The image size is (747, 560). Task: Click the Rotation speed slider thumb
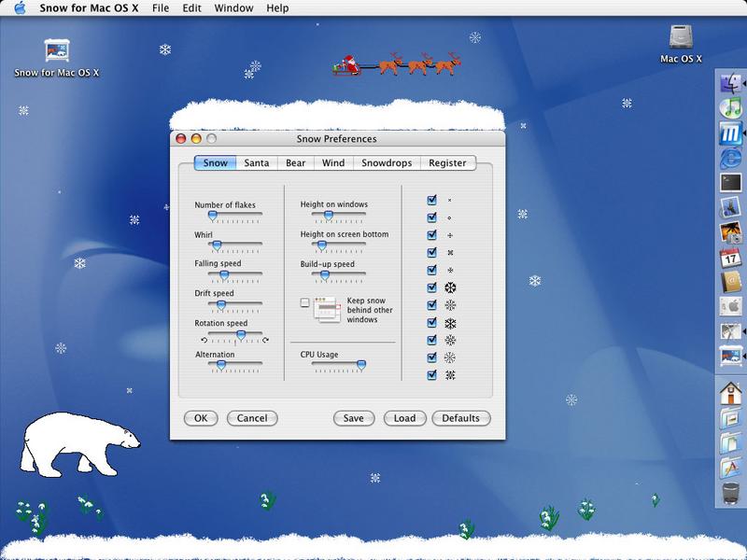(x=241, y=336)
